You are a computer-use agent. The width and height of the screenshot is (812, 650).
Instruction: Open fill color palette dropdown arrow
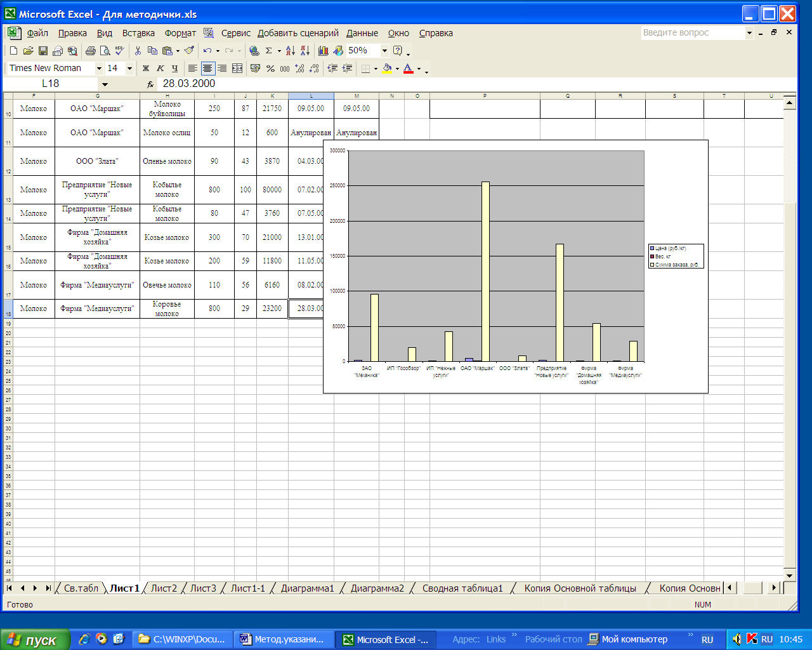tap(397, 69)
